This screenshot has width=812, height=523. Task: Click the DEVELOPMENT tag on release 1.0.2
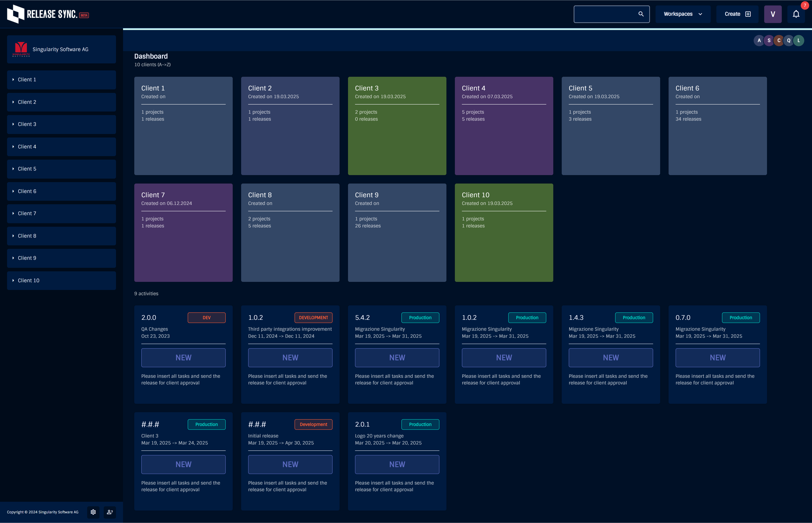(313, 318)
